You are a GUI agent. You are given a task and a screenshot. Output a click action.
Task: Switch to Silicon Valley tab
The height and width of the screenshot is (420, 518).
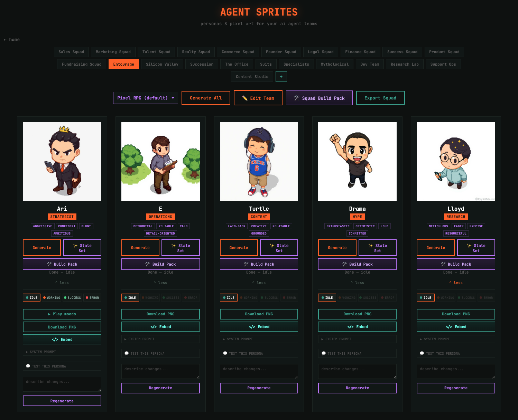pos(162,64)
